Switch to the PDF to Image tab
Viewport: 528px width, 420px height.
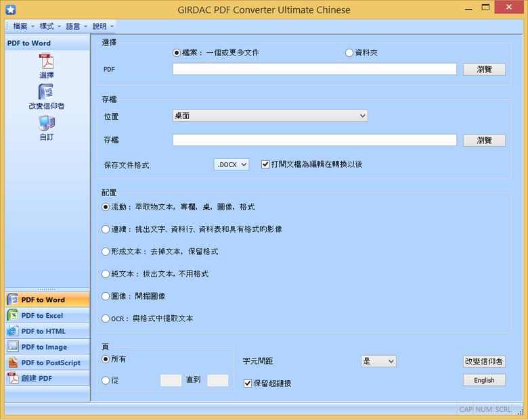pyautogui.click(x=47, y=347)
